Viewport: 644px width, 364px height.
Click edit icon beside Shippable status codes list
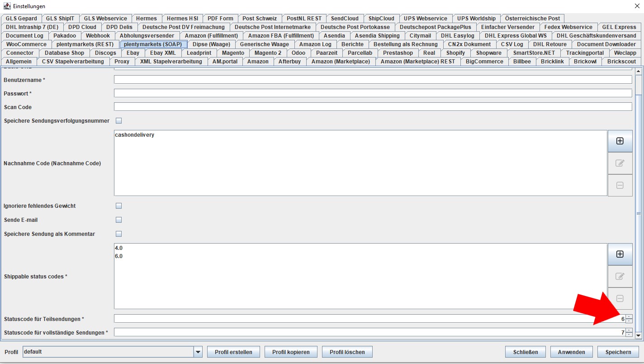tap(620, 276)
